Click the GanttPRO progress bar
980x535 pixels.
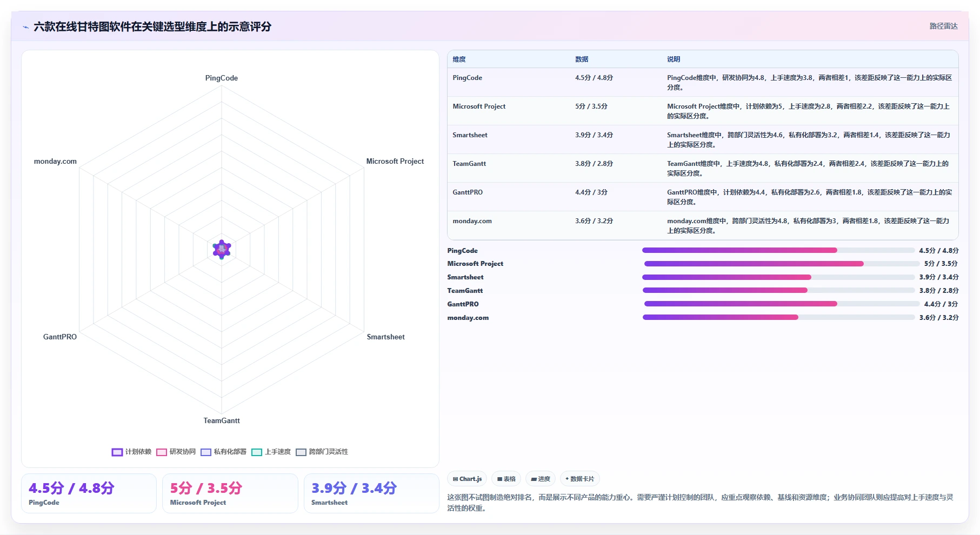781,304
